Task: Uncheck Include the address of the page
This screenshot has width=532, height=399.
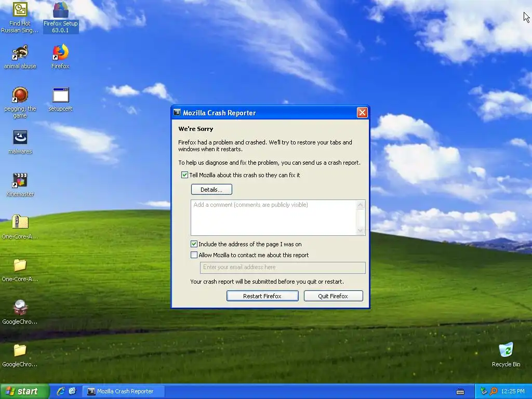Action: [194, 244]
